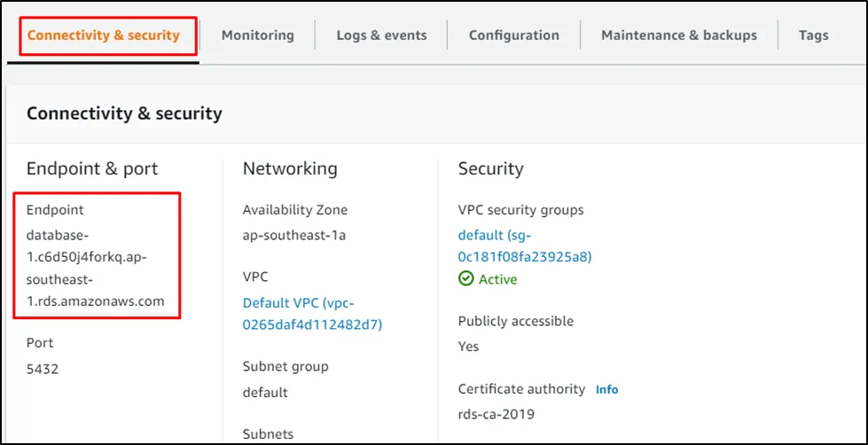Open the Tags tab

(x=813, y=35)
